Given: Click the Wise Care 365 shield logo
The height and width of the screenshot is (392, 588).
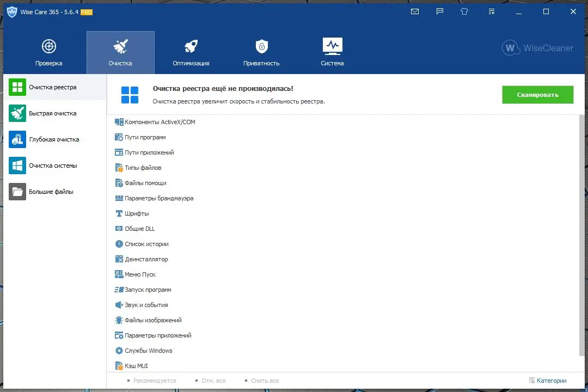Looking at the screenshot, I should pos(12,12).
